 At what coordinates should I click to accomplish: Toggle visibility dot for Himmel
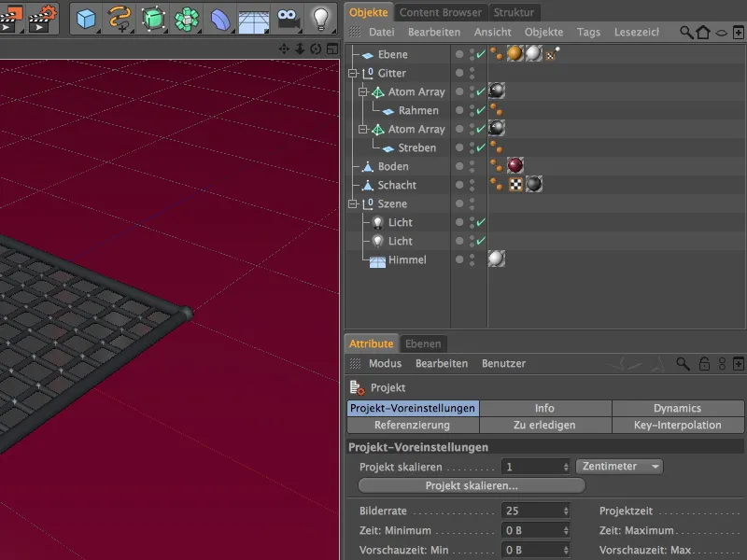459,259
